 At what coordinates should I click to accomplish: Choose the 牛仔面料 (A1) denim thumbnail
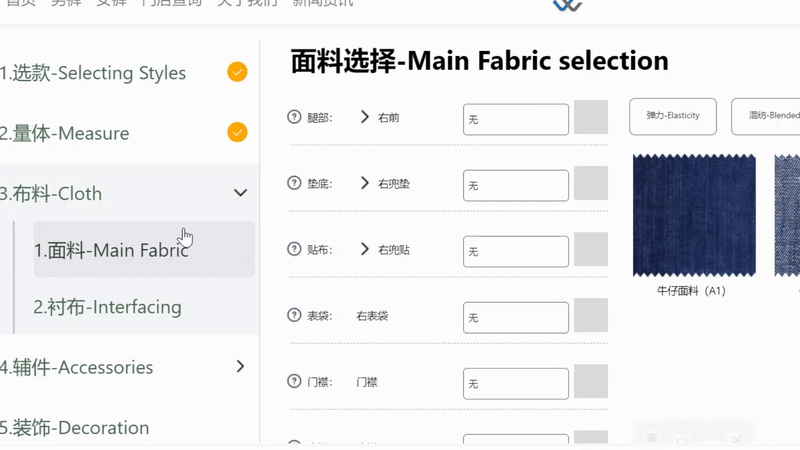click(x=693, y=214)
